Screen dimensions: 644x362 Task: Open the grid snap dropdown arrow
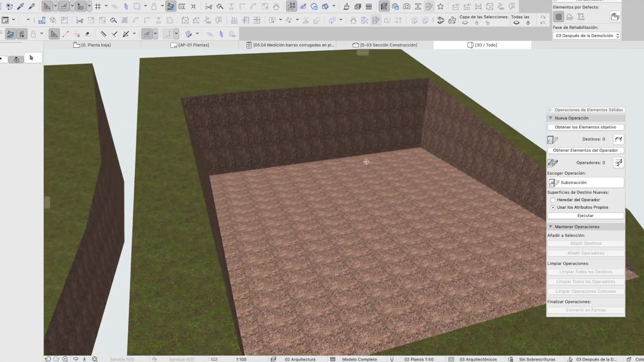(106, 7)
